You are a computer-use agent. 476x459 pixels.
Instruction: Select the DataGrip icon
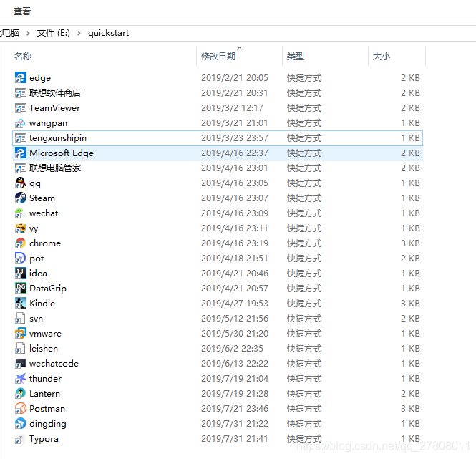20,289
